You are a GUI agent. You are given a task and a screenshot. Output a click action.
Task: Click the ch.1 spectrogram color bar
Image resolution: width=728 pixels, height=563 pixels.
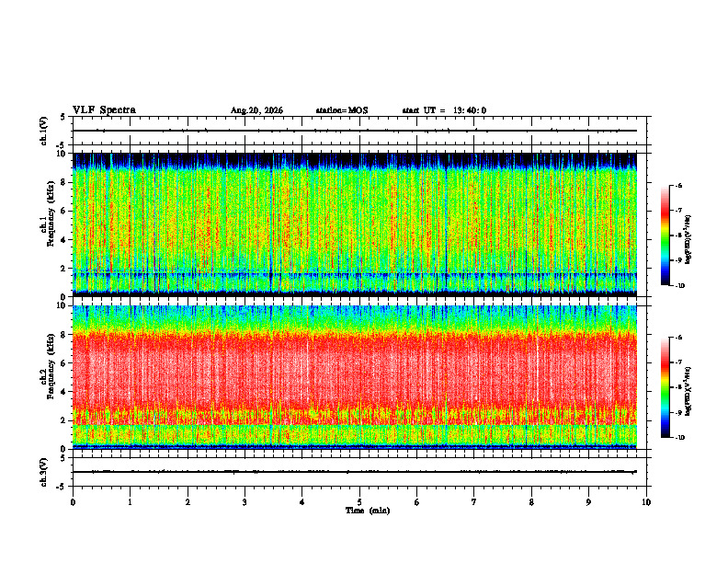[665, 236]
